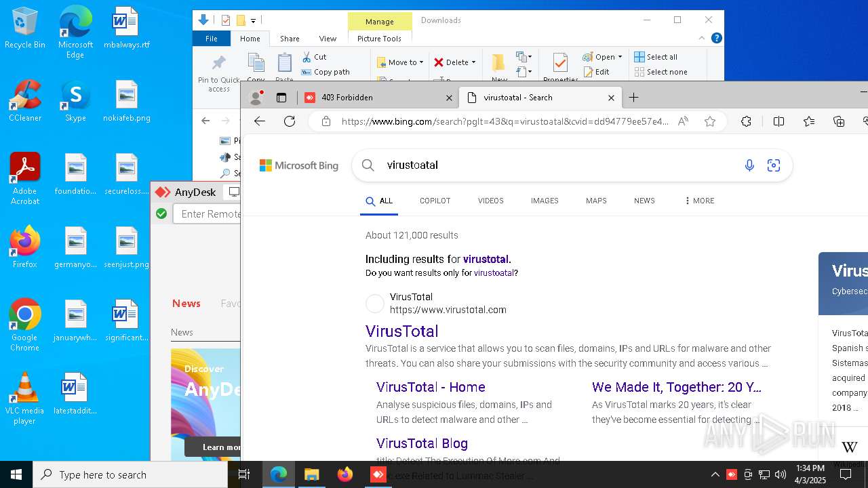Open Customize Quick Access Toolbar dropdown arrow

[x=253, y=21]
